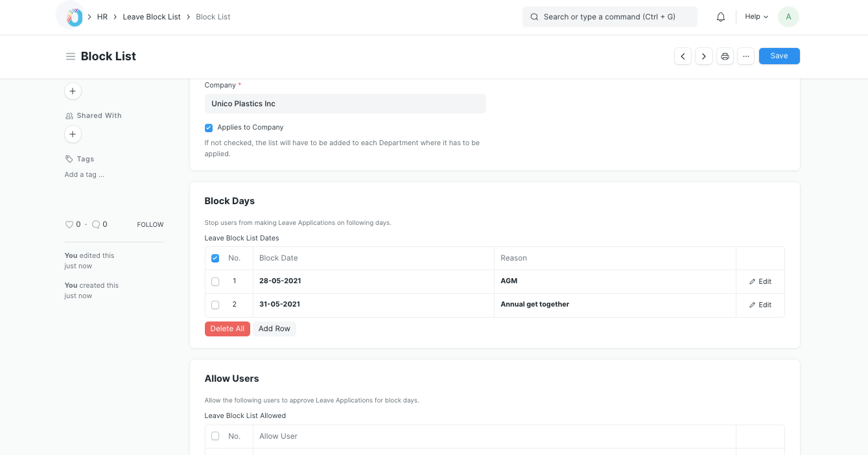
Task: Open the user avatar menu
Action: tap(788, 17)
